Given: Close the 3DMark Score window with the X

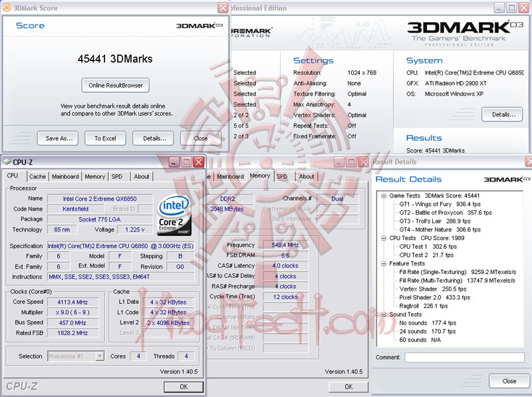Looking at the screenshot, I should tap(223, 7).
